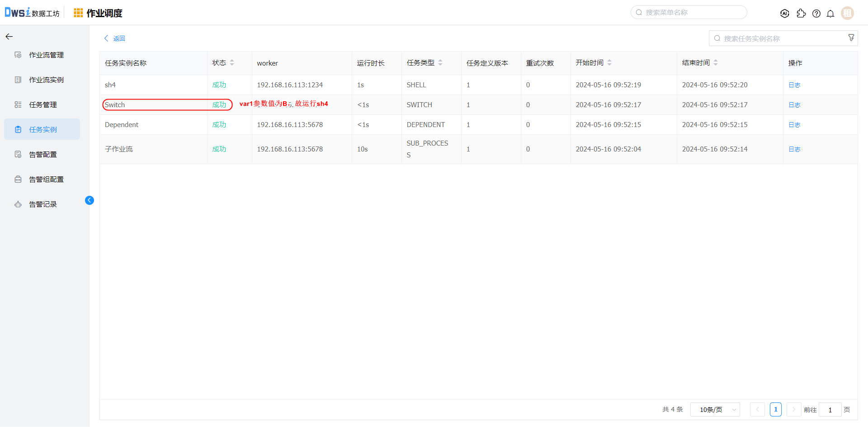Open the 10条/页 page size dropdown
The image size is (868, 435).
pyautogui.click(x=715, y=410)
